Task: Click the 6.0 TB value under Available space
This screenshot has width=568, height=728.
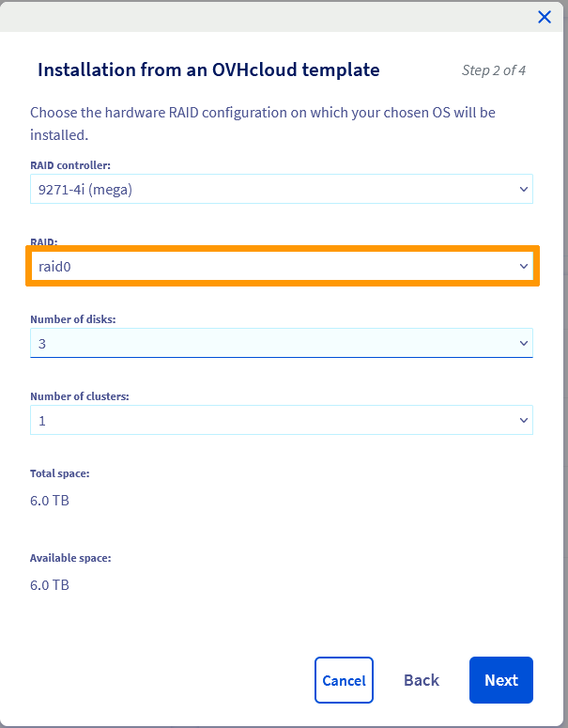Action: click(50, 585)
